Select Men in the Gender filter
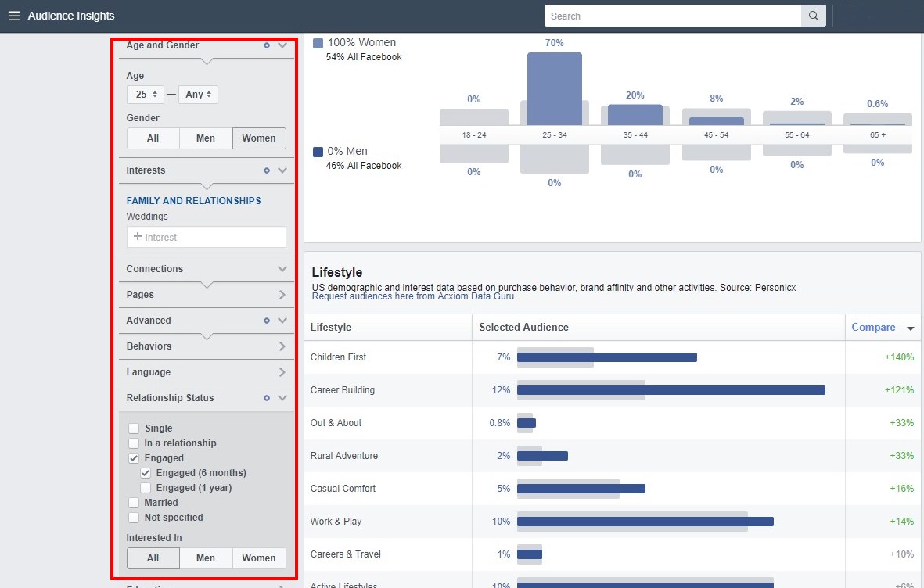The height and width of the screenshot is (588, 924). tap(205, 138)
